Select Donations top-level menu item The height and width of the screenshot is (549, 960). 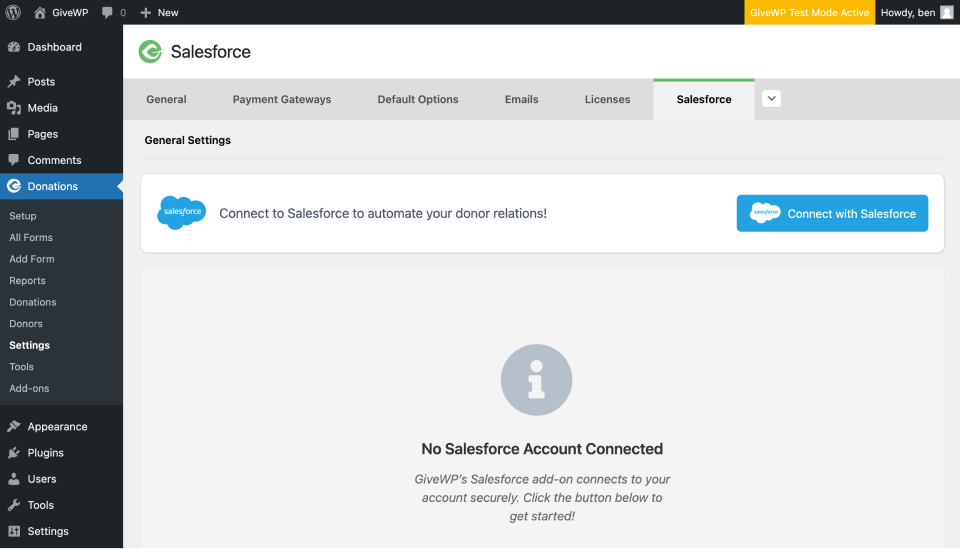pos(61,186)
